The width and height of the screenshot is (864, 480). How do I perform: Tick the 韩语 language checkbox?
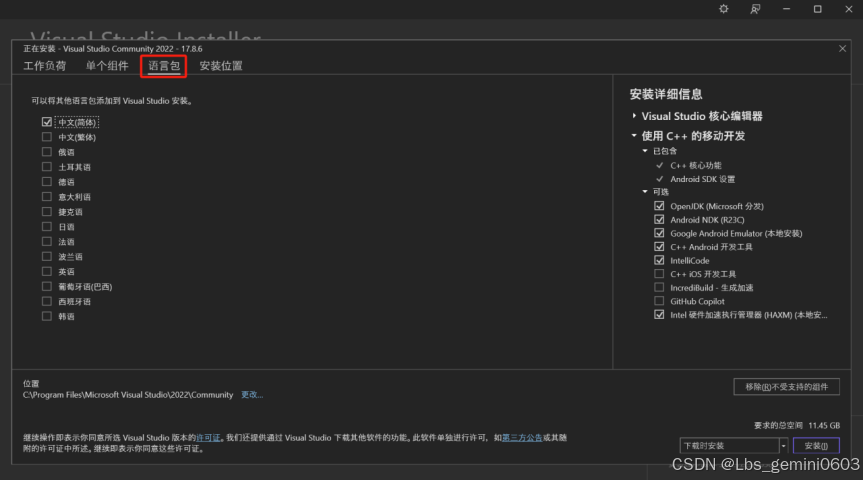click(47, 316)
